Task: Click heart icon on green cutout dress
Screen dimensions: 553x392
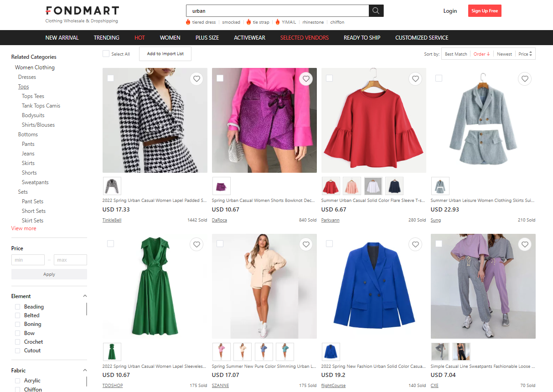Action: tap(196, 245)
